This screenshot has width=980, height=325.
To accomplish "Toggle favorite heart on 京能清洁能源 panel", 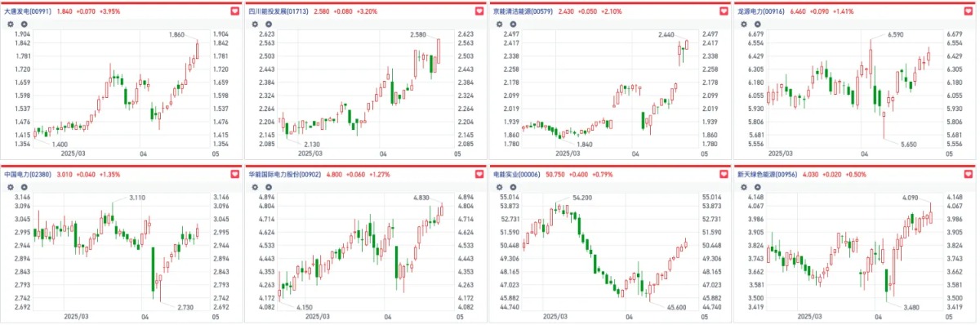I will [724, 11].
